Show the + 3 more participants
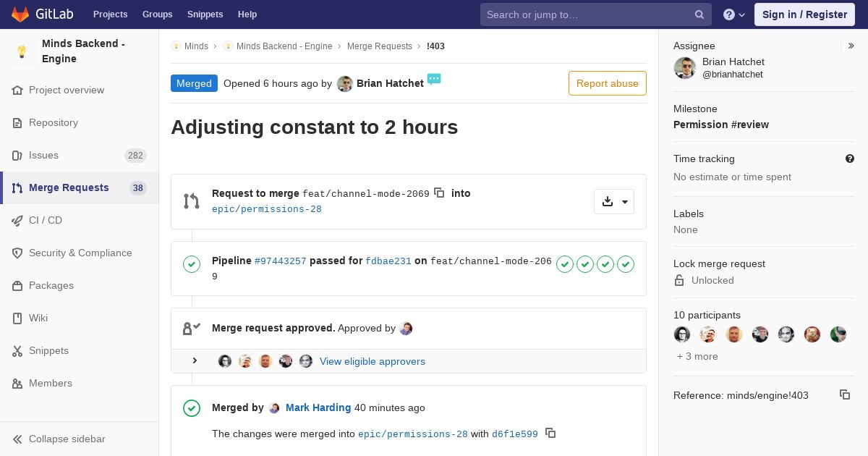Image resolution: width=868 pixels, height=456 pixels. 697,356
